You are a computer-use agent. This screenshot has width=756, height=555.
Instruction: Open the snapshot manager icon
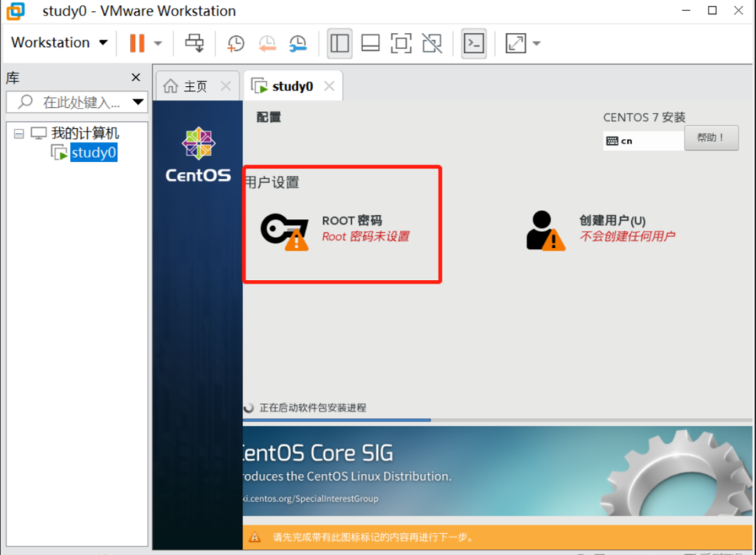297,43
